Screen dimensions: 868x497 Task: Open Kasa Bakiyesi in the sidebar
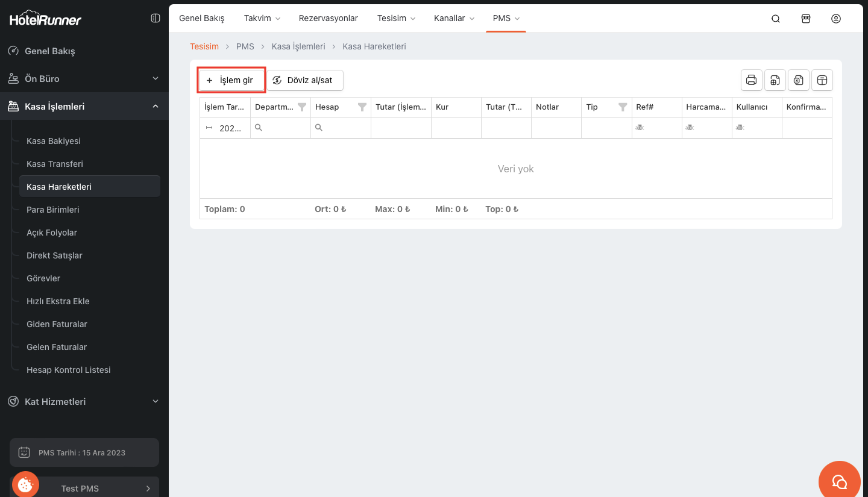click(x=54, y=141)
